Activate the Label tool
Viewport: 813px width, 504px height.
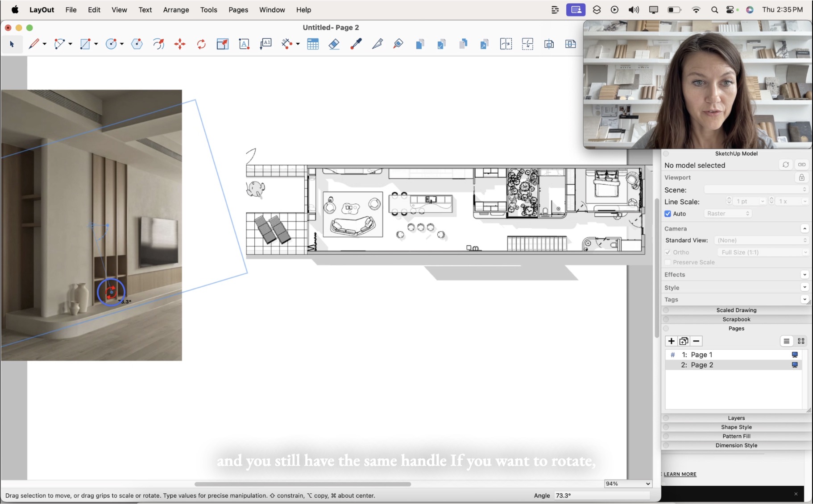265,44
